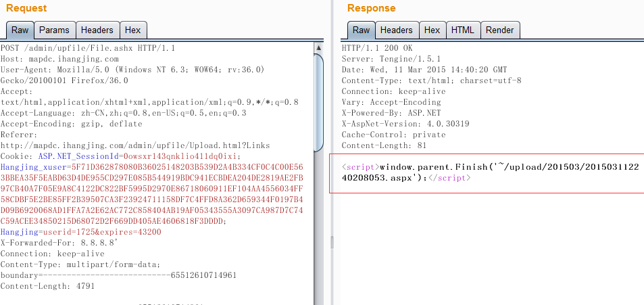Switch to the Response Raw tab

pos(362,30)
